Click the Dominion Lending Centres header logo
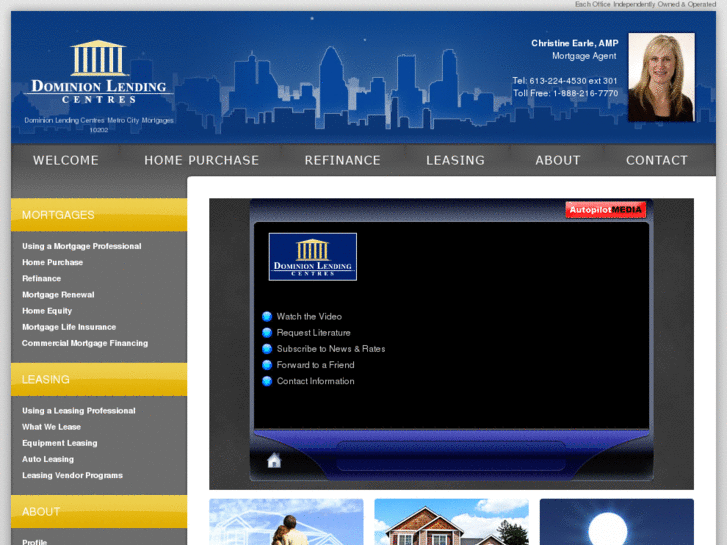This screenshot has width=727, height=545. [x=99, y=71]
